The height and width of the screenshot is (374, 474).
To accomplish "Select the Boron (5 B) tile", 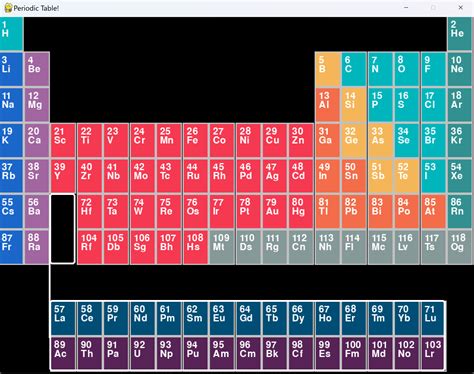I will coord(328,69).
